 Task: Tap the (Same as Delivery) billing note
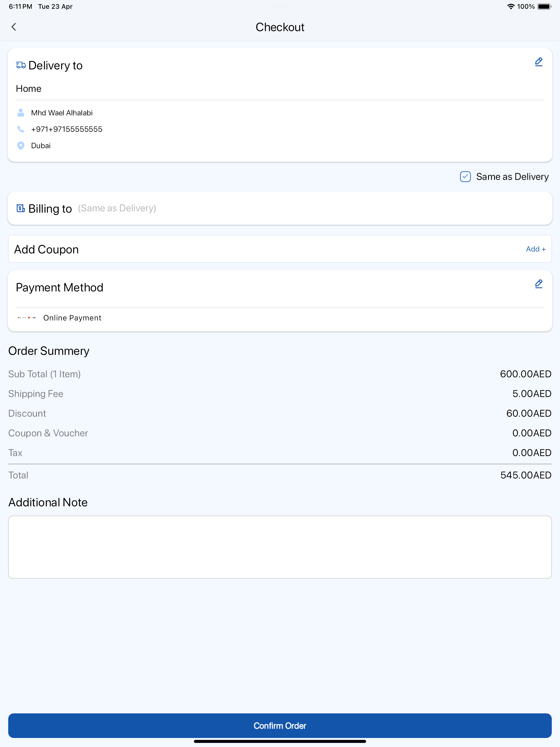pos(117,208)
